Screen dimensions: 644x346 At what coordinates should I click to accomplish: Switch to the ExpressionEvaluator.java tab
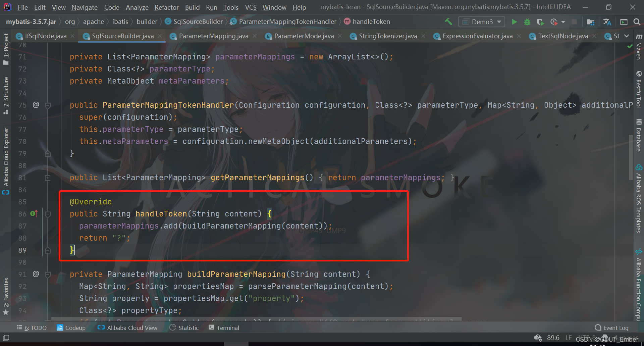point(477,36)
